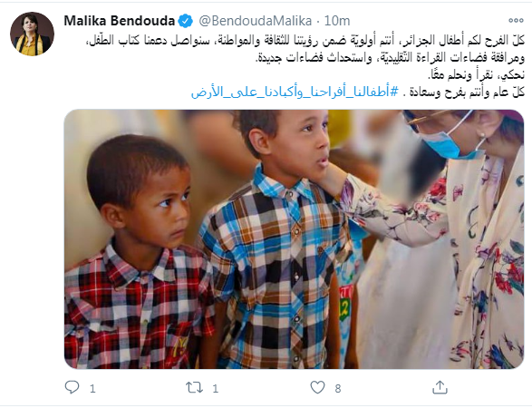Click the boy in the red plaid shirt
Screen dimensions: 532x408
[139, 253]
